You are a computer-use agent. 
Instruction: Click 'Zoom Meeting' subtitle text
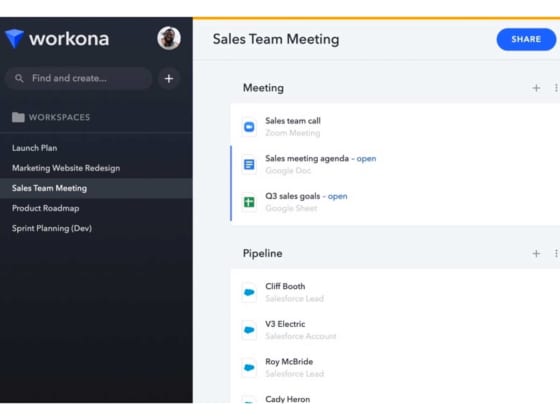point(292,133)
